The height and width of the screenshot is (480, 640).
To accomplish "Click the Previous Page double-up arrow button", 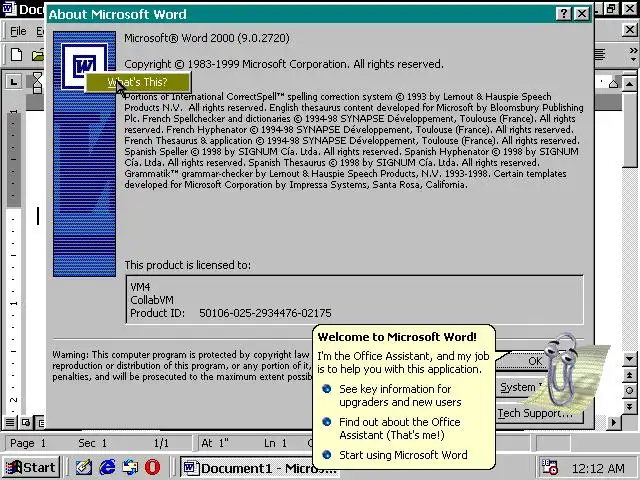I will coord(629,375).
